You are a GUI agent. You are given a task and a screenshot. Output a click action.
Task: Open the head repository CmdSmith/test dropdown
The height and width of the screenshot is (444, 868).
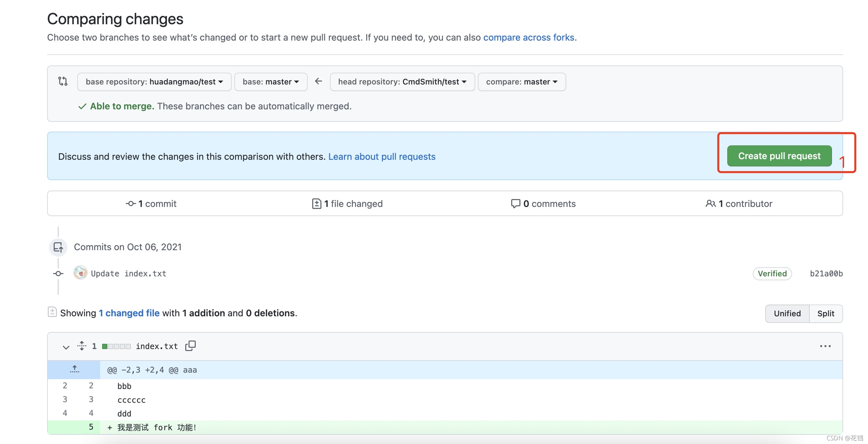pyautogui.click(x=402, y=82)
